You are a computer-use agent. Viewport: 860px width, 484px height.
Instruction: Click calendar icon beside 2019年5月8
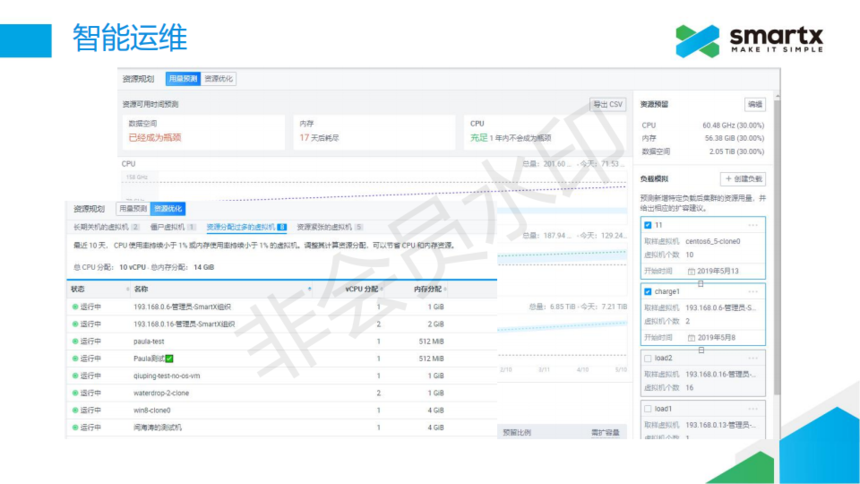click(691, 337)
